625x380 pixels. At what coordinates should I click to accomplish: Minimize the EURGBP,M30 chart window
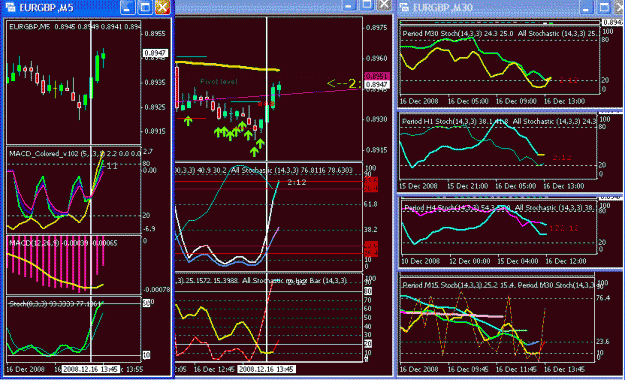pos(586,7)
